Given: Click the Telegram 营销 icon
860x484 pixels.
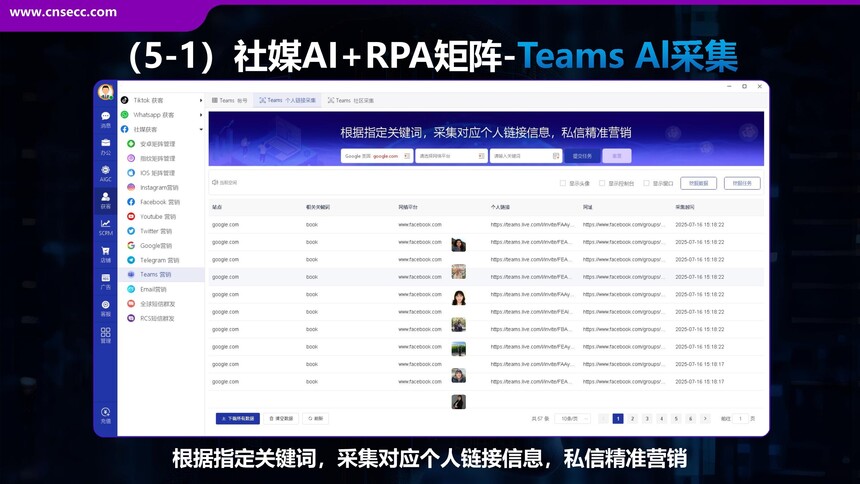Looking at the screenshot, I should click(x=131, y=260).
